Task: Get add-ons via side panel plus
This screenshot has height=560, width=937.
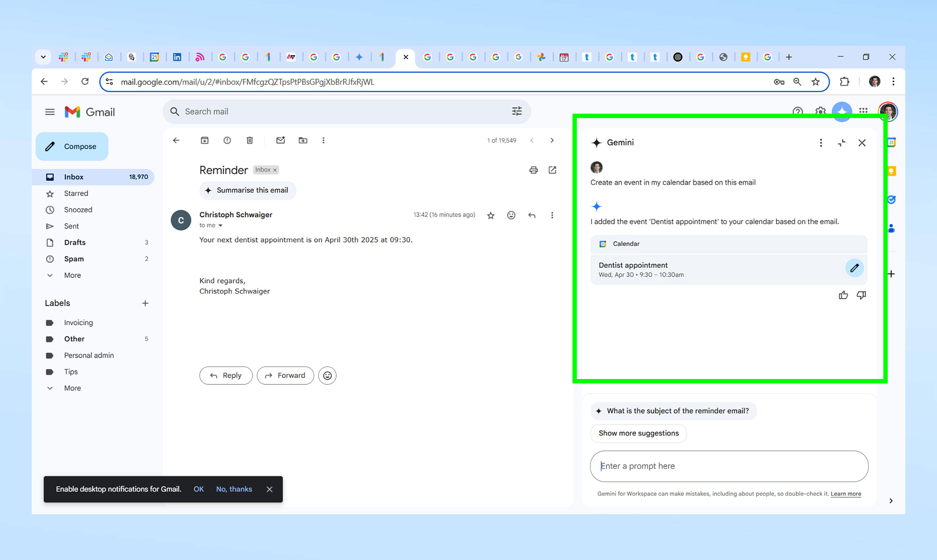Action: pyautogui.click(x=891, y=274)
